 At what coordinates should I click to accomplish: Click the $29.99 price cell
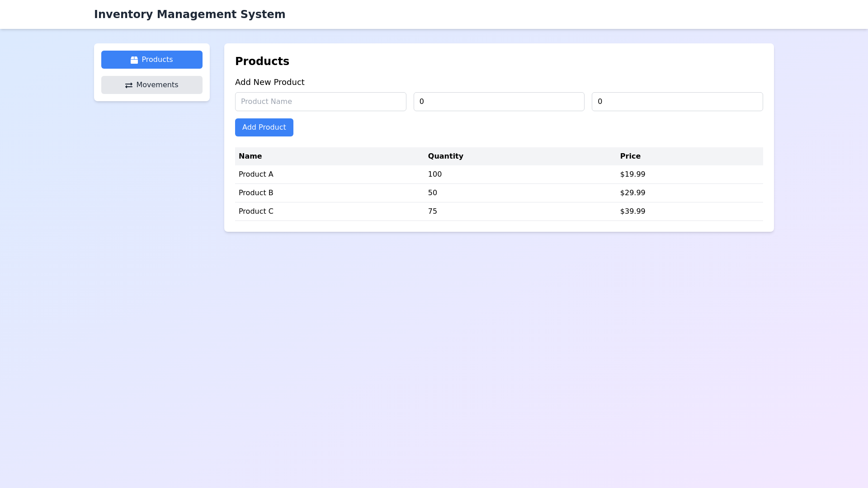(632, 193)
